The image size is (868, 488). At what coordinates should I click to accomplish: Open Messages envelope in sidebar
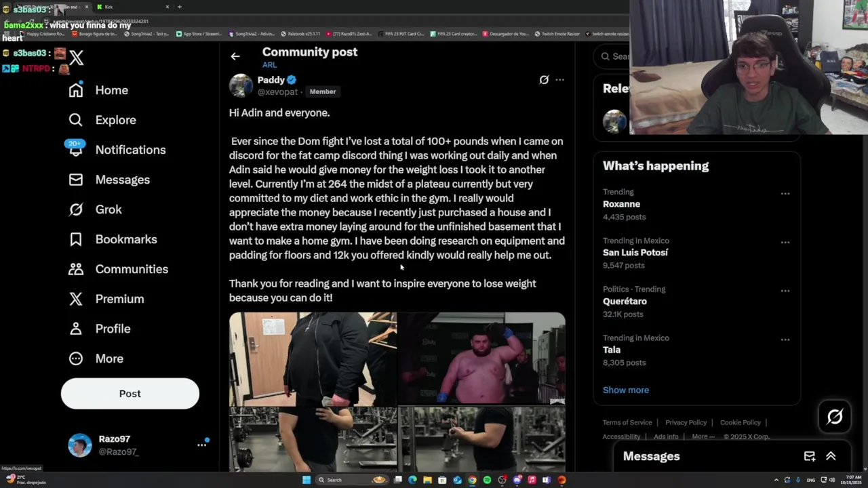75,180
